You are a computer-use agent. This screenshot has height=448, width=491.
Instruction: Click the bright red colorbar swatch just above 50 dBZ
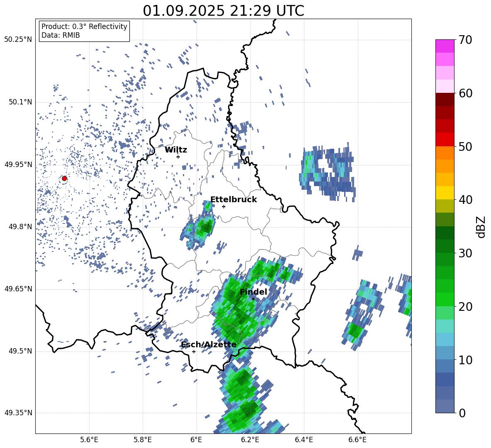[x=445, y=140]
